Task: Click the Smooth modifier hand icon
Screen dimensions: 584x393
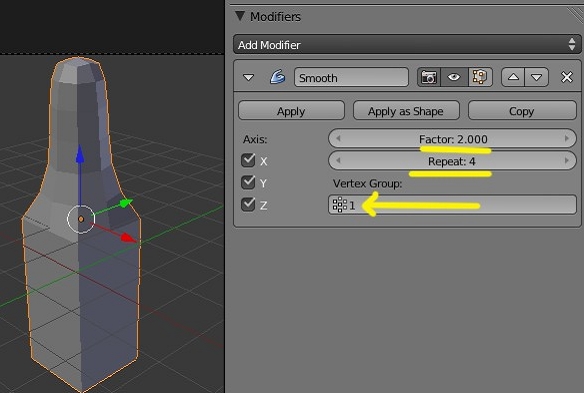Action: [277, 77]
